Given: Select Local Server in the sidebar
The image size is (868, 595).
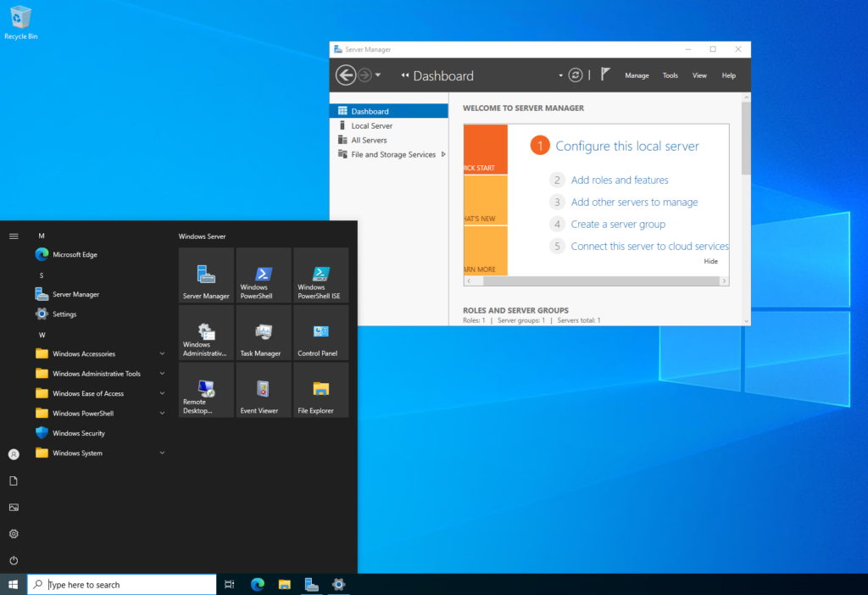Looking at the screenshot, I should click(388, 125).
